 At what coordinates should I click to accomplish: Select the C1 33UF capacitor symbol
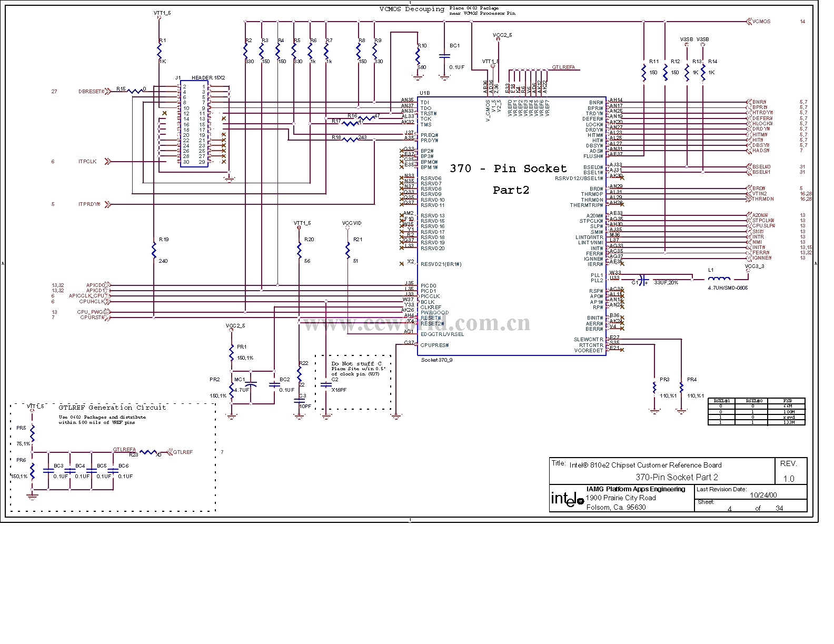tap(642, 280)
